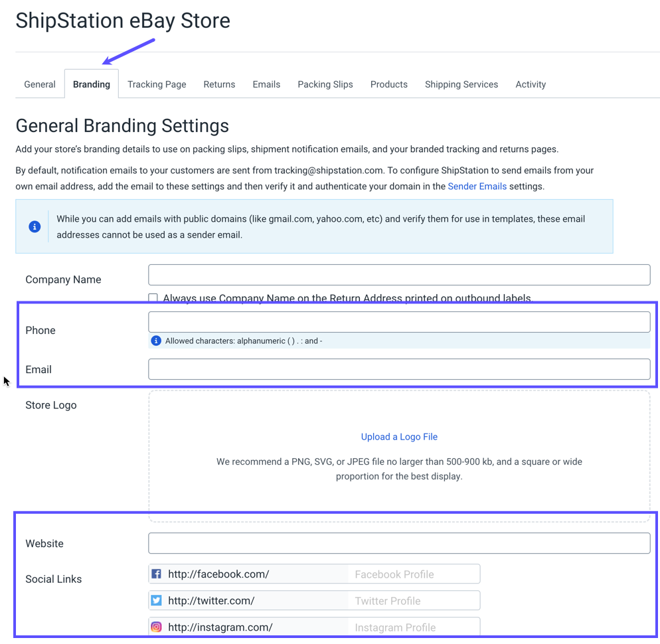660x644 pixels.
Task: Open the Packing Slips tab
Action: (325, 84)
